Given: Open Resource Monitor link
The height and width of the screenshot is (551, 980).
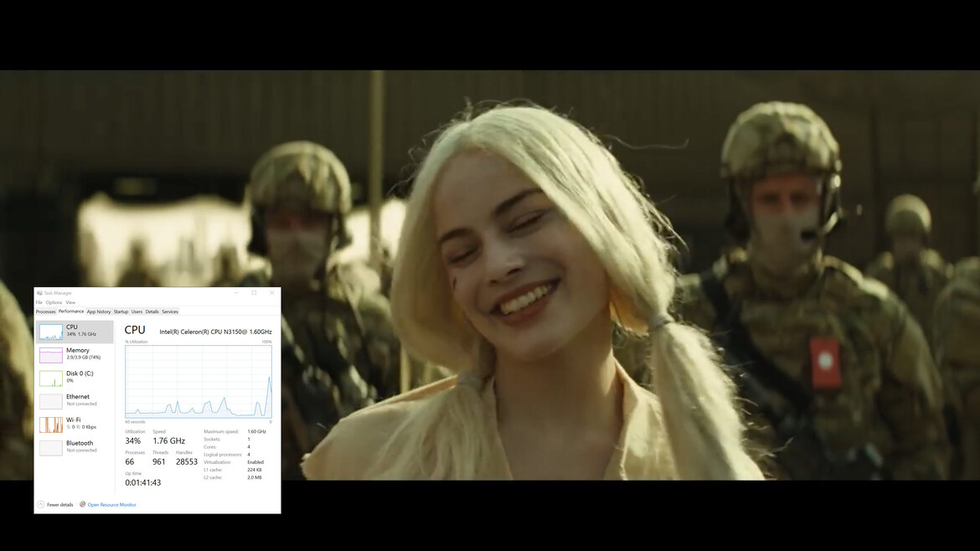Looking at the screenshot, I should pos(111,505).
